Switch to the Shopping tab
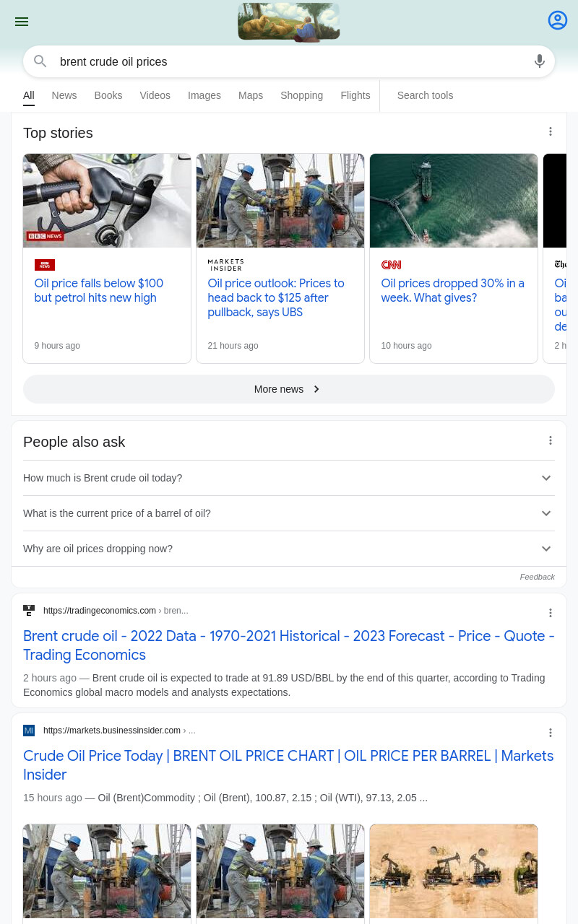Image resolution: width=578 pixels, height=924 pixels. (302, 95)
